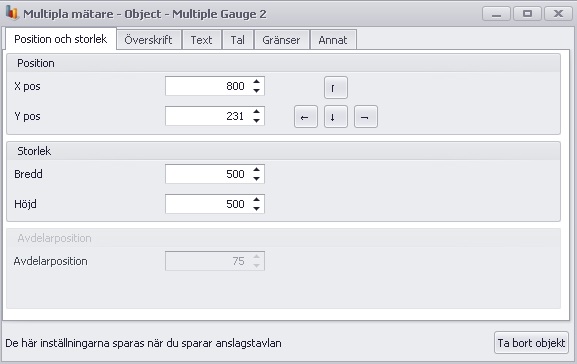The height and width of the screenshot is (364, 577).
Task: Click the move left arrow button
Action: (306, 117)
